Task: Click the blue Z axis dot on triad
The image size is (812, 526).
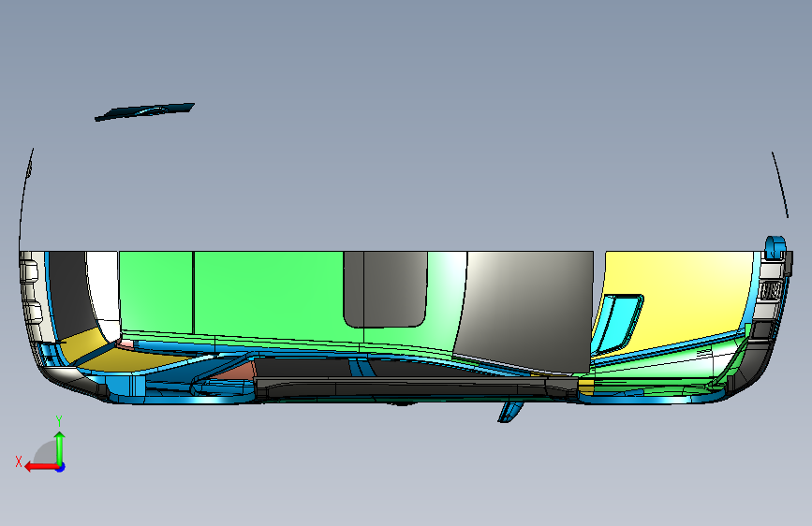Action: [x=61, y=467]
